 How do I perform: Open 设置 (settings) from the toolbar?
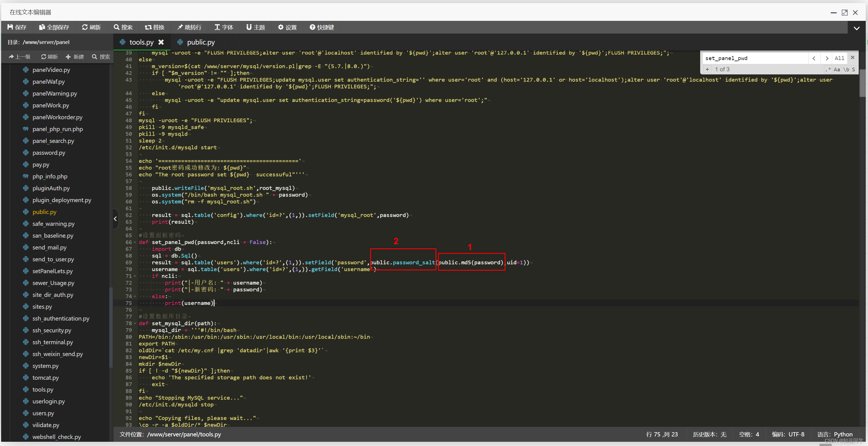pyautogui.click(x=287, y=27)
